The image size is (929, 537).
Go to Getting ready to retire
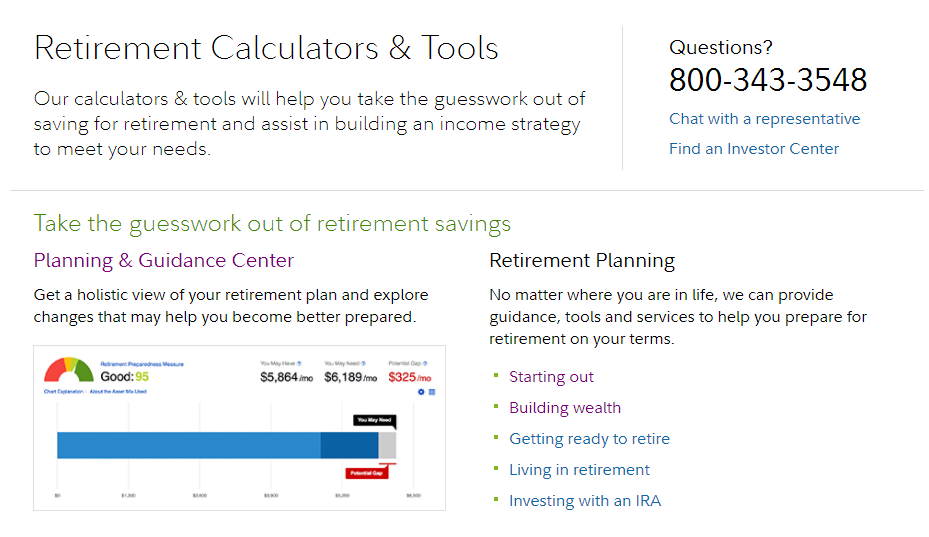tap(590, 439)
